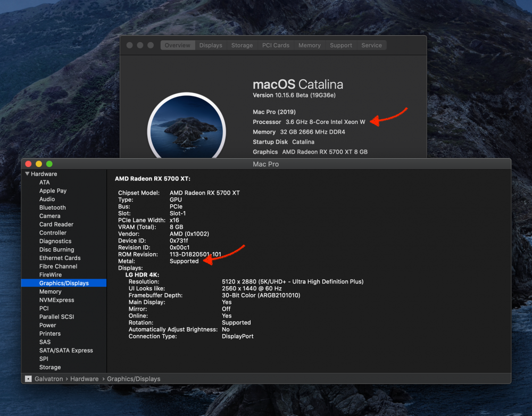Select SPI in the sidebar
Viewport: 532px width, 416px height.
(x=44, y=359)
